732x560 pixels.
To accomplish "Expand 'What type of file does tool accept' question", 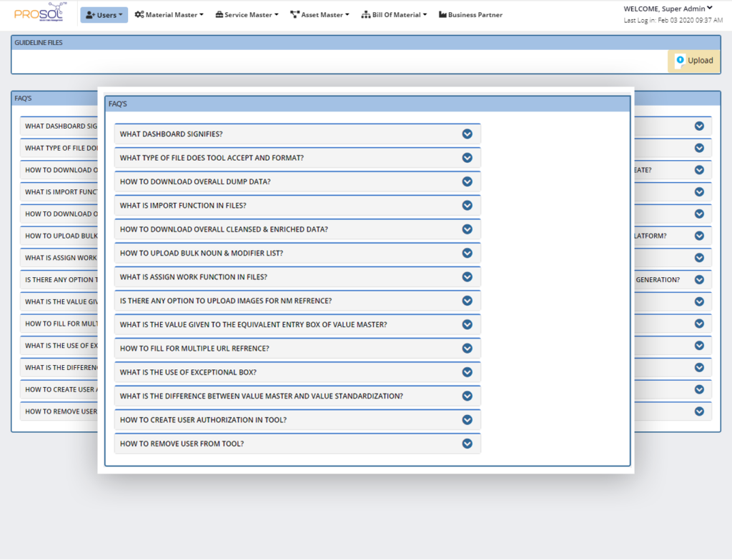I will (212, 158).
